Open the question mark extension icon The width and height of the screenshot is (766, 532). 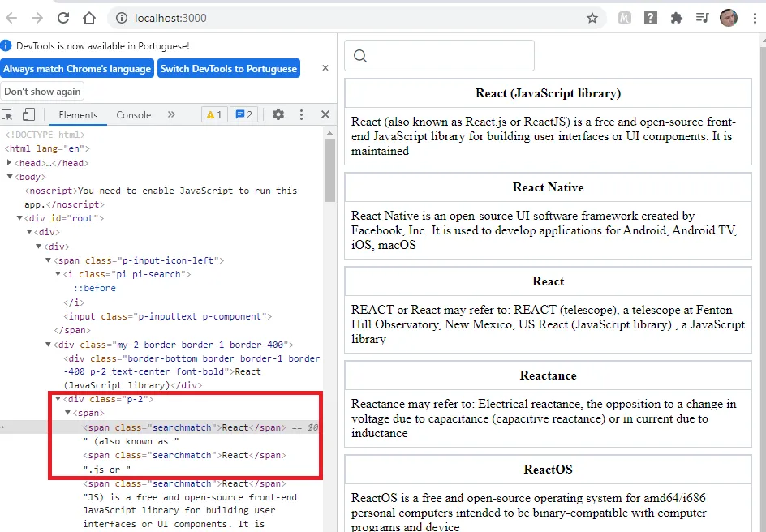650,18
